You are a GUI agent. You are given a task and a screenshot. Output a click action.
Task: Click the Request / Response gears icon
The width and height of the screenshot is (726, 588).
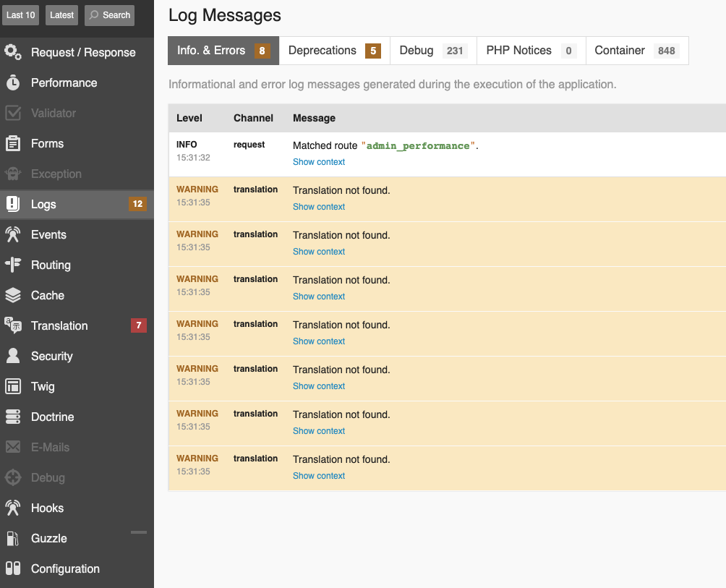pyautogui.click(x=13, y=52)
